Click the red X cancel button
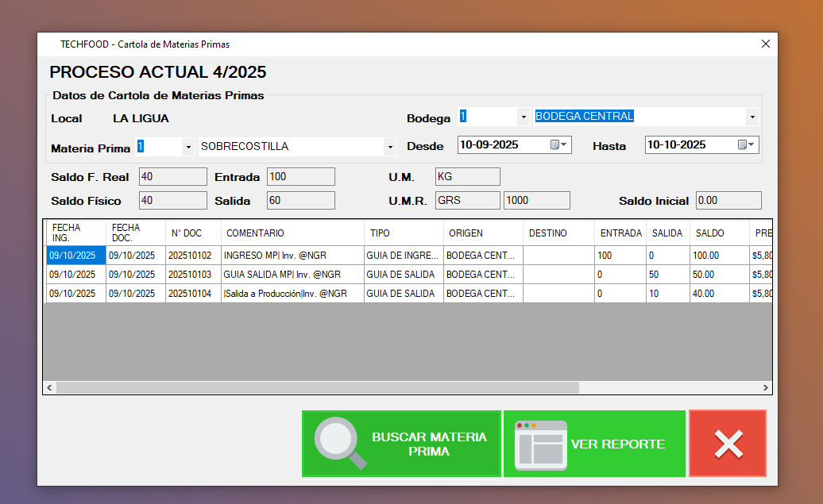This screenshot has height=504, width=823. pos(728,444)
